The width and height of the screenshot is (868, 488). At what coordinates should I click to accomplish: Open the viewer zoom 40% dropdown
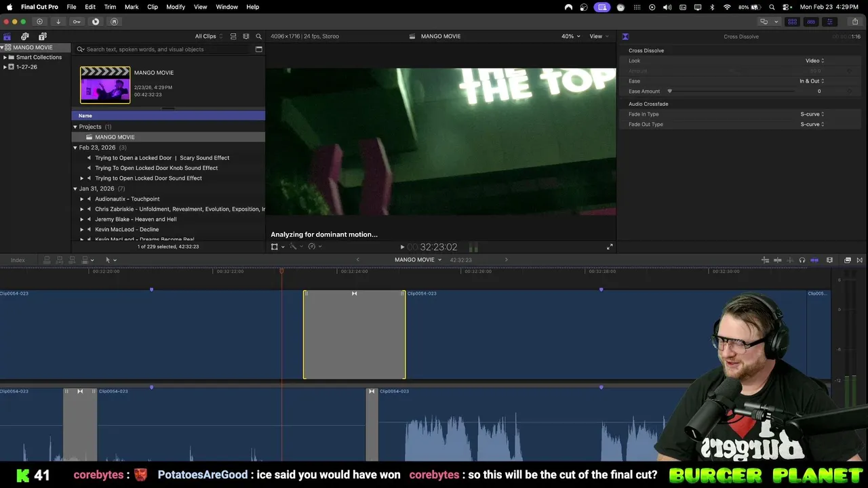click(570, 37)
